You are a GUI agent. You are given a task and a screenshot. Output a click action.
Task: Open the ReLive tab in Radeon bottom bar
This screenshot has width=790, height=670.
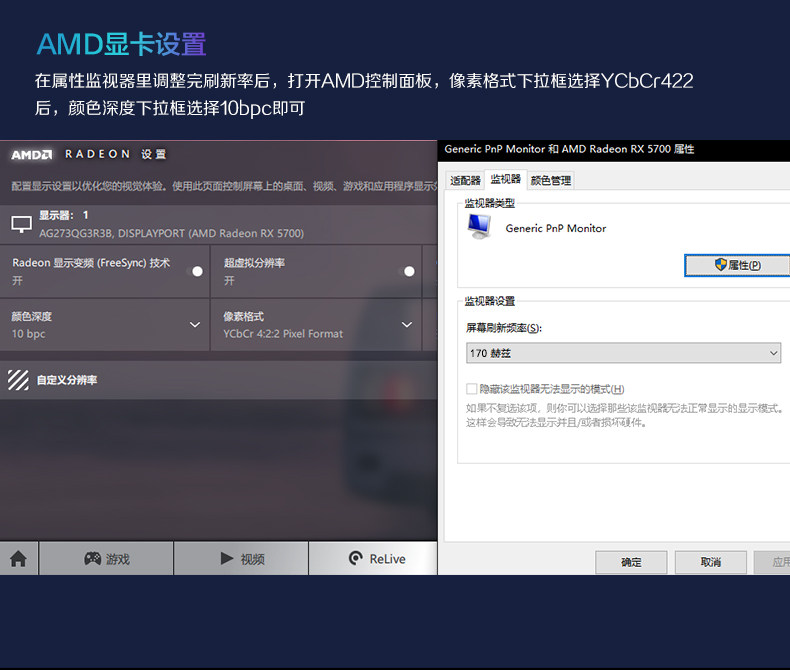point(373,559)
